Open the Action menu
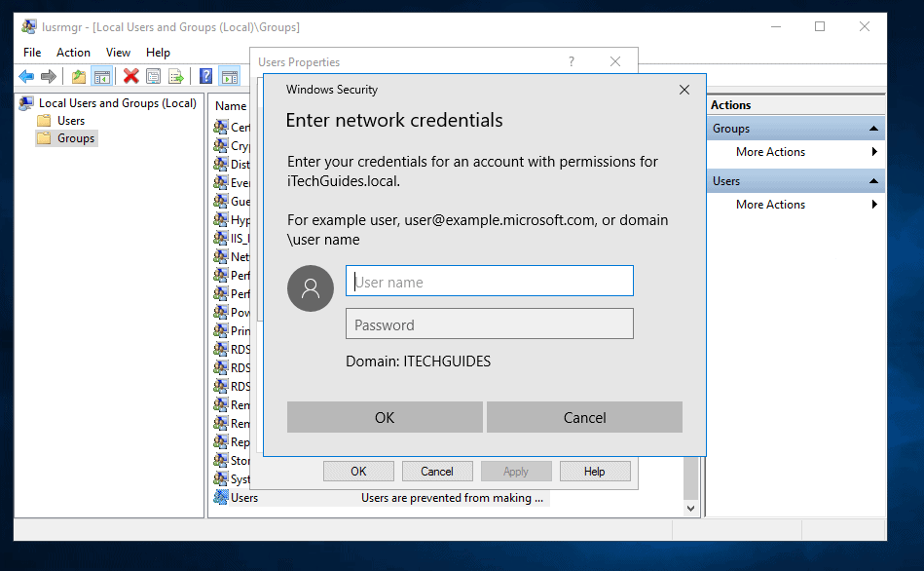 point(73,52)
